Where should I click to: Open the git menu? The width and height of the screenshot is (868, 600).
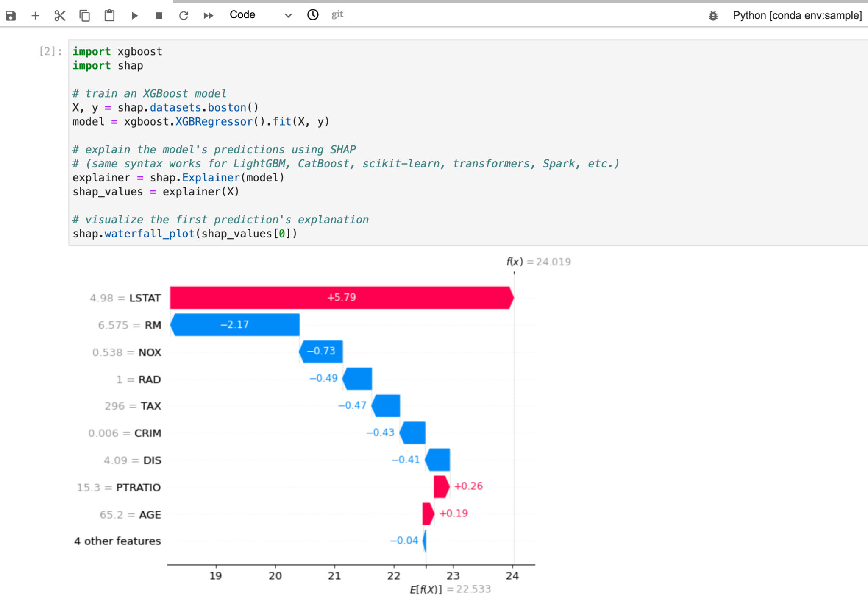click(337, 14)
